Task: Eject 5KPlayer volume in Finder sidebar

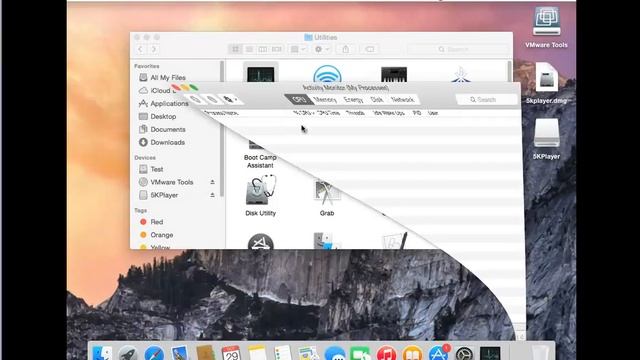Action: (x=212, y=195)
